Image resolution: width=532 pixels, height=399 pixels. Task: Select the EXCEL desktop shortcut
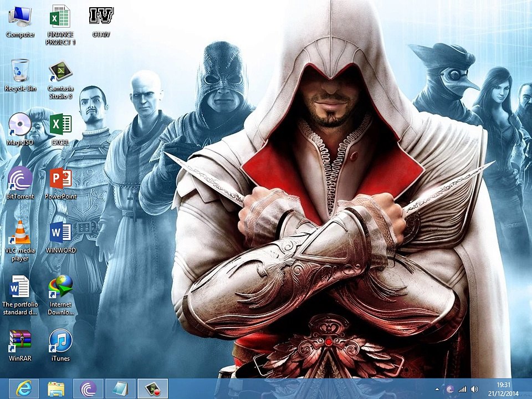point(60,130)
